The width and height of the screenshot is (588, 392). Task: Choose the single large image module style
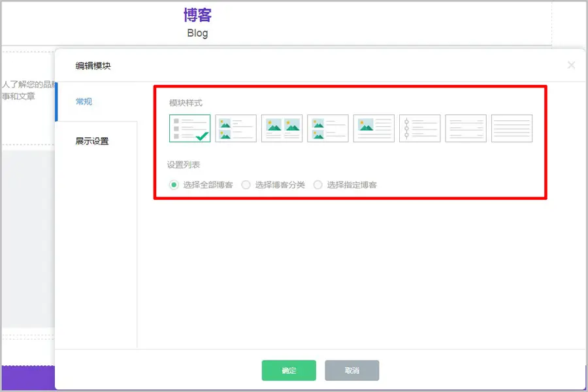[374, 129]
